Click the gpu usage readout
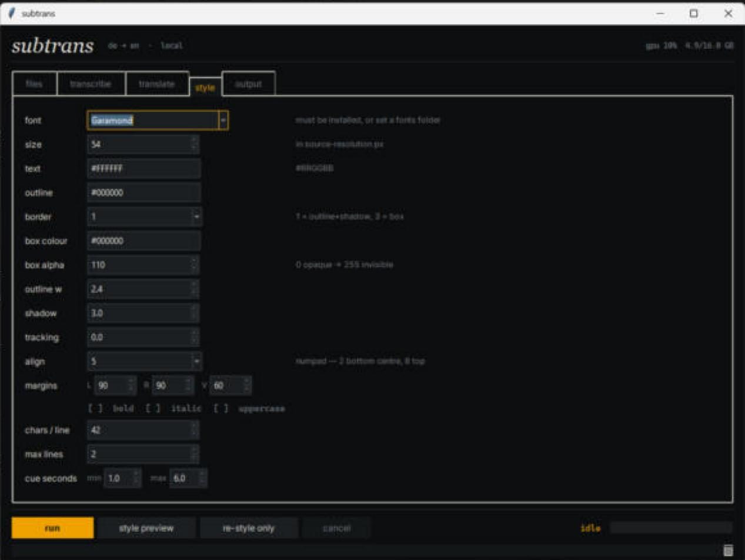 click(x=662, y=45)
